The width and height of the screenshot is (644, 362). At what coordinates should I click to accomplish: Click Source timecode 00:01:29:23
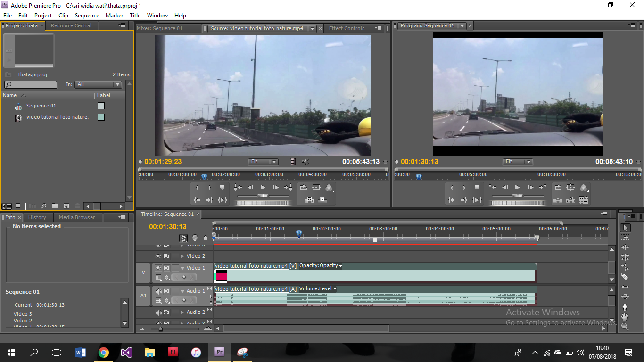click(163, 162)
